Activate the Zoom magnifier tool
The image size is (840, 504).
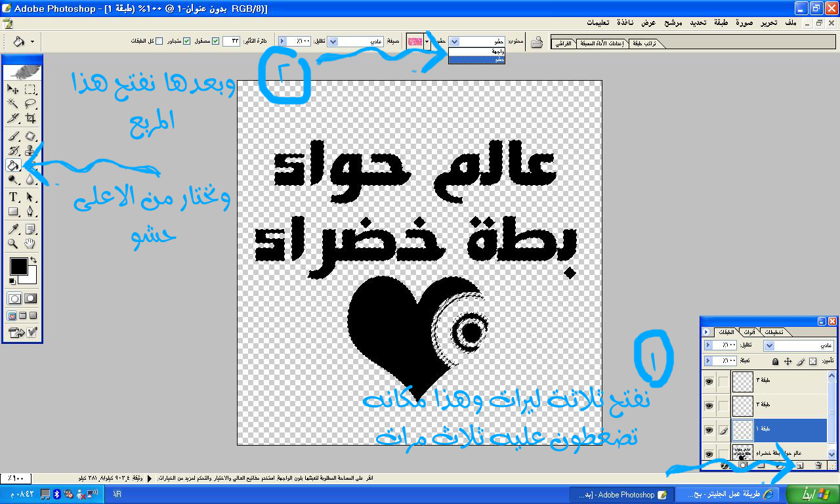(x=13, y=244)
